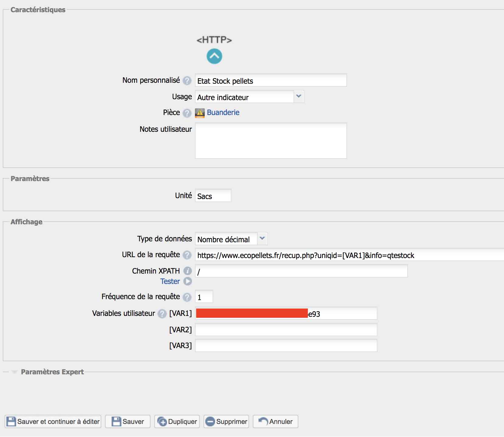Click help icon for Fréquence de la requête
The image size is (504, 437).
pyautogui.click(x=187, y=297)
